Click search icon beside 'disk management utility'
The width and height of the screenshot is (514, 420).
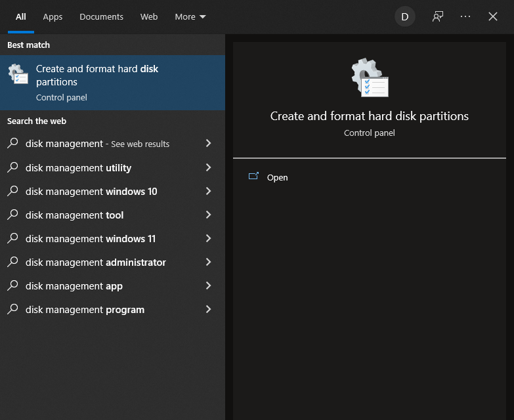(x=12, y=167)
